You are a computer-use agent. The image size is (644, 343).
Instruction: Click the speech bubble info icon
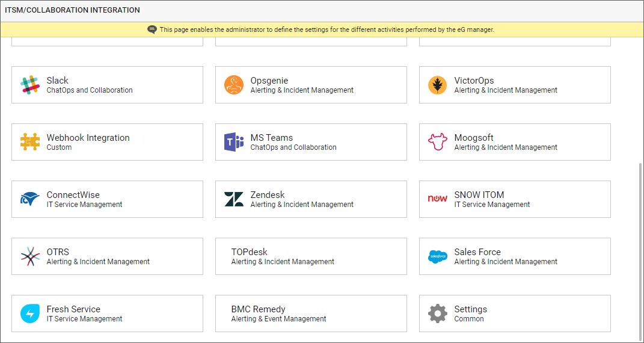pyautogui.click(x=152, y=29)
